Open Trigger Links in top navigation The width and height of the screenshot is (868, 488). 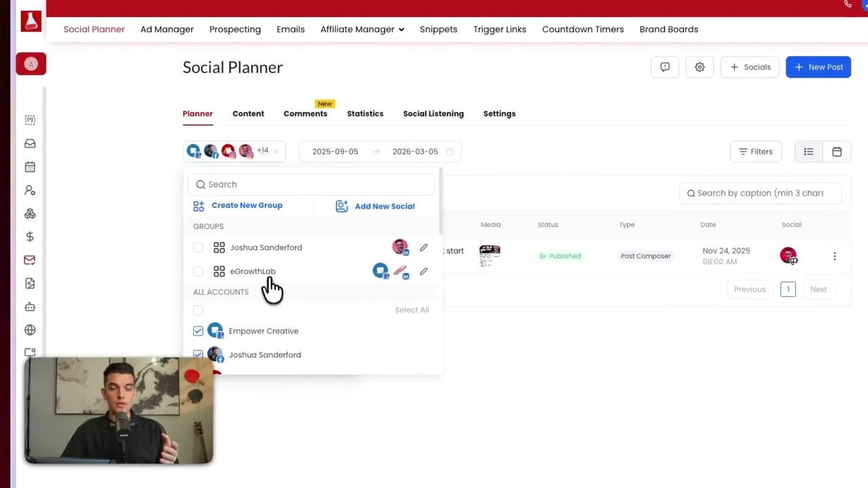[500, 29]
